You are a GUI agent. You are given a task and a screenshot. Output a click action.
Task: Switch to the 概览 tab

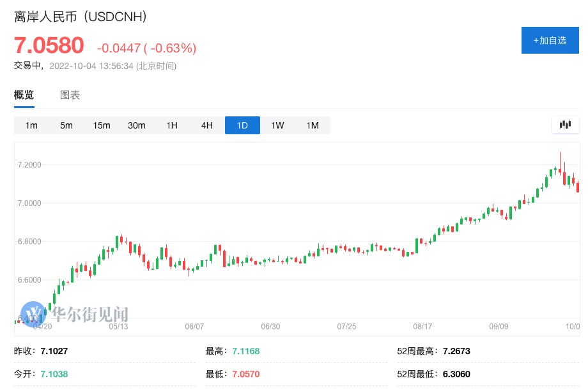click(x=24, y=95)
